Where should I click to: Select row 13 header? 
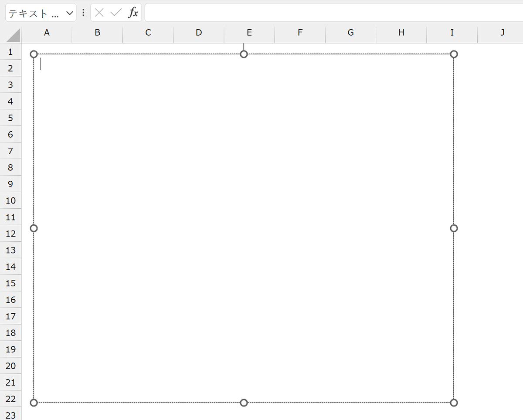tap(10, 250)
